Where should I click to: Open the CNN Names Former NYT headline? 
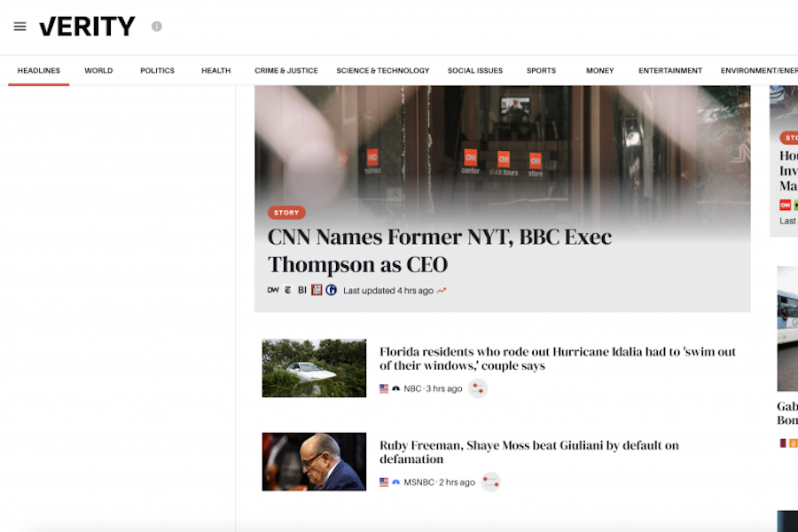440,250
